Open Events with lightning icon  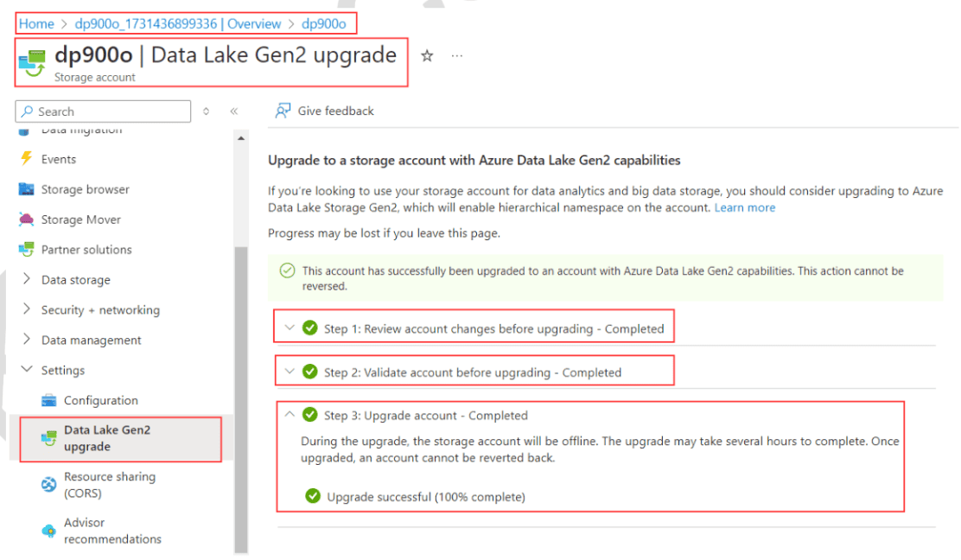(26, 159)
